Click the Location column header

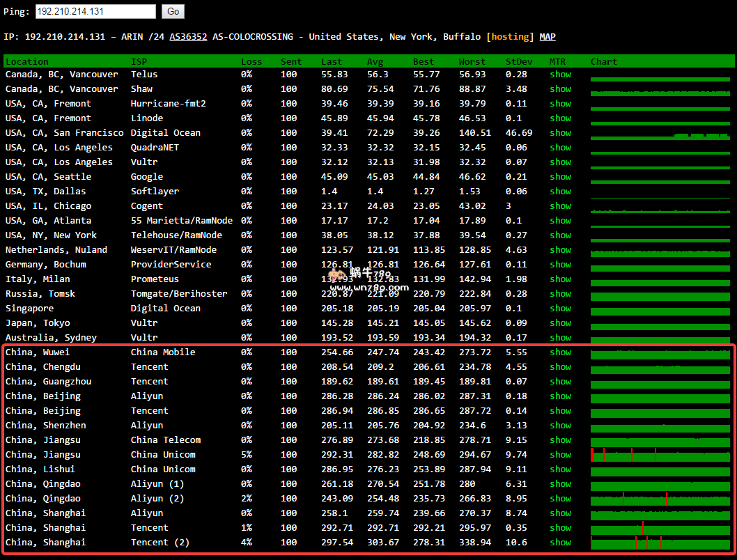pyautogui.click(x=27, y=61)
